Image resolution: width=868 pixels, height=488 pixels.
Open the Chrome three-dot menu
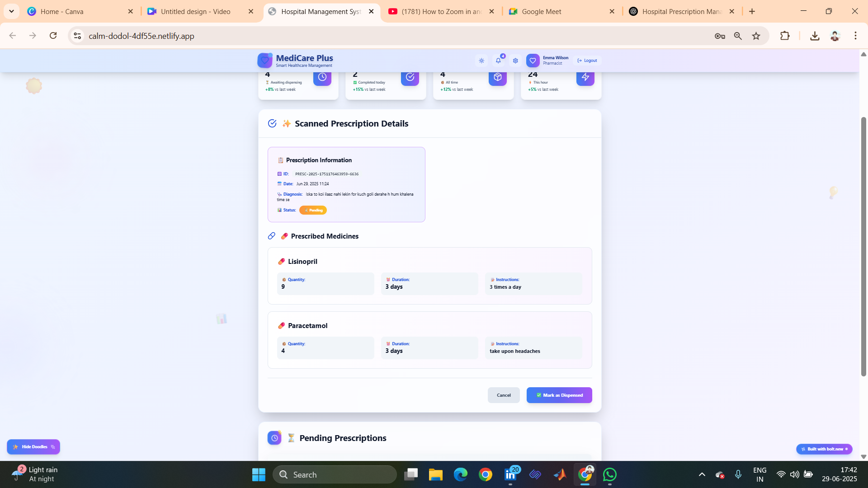855,36
